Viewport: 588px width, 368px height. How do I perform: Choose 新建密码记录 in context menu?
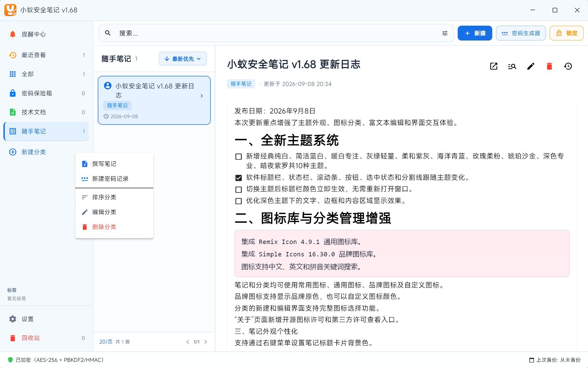pyautogui.click(x=114, y=179)
